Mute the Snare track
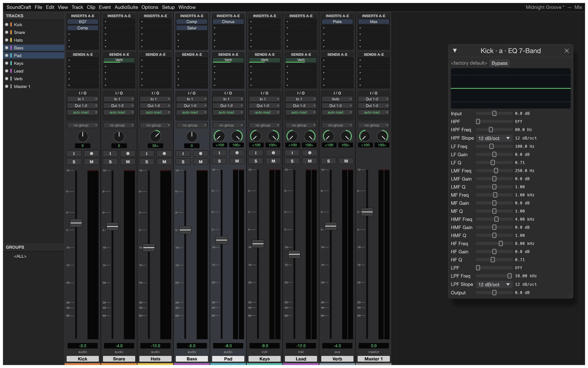This screenshot has height=368, width=588. coord(128,162)
